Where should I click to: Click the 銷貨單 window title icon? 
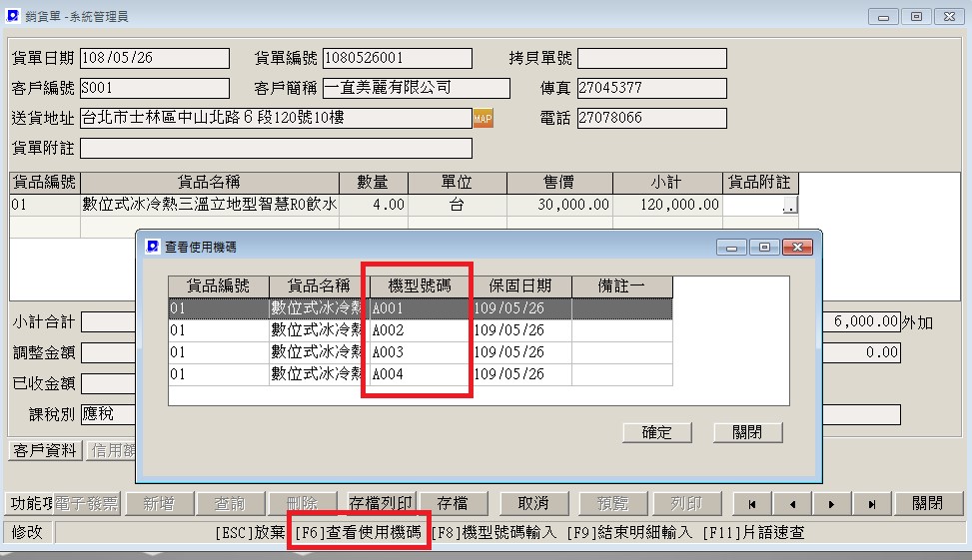point(12,16)
